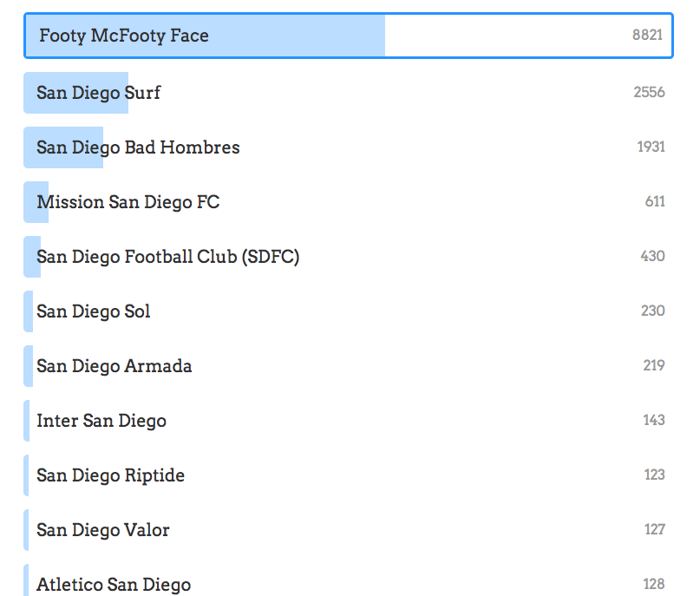Image resolution: width=700 pixels, height=596 pixels.
Task: Click the Atletico San Diego option
Action: (113, 584)
